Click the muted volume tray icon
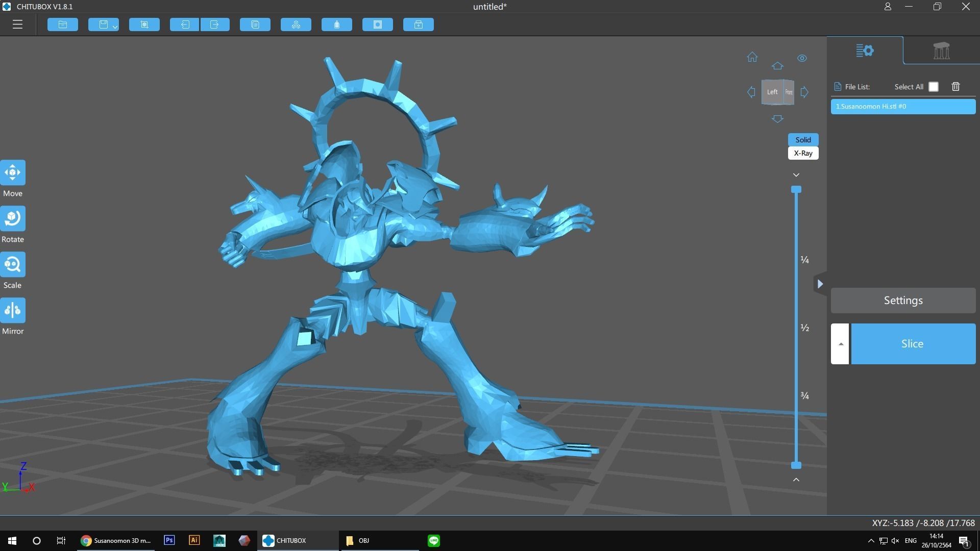980x551 pixels. pos(895,541)
